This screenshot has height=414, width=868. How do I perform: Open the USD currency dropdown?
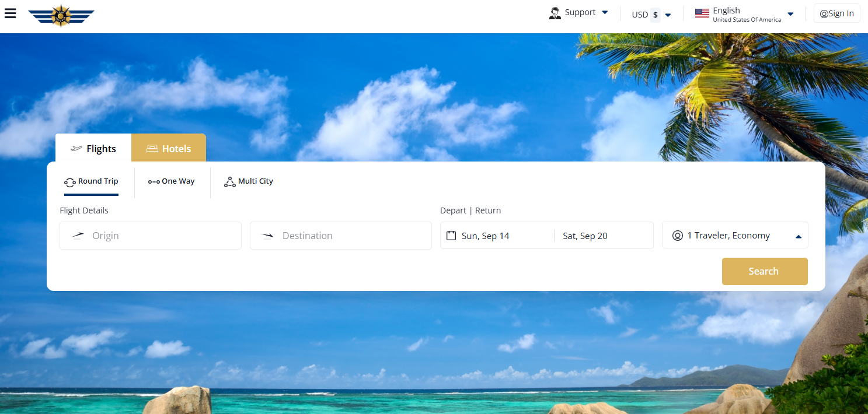pyautogui.click(x=668, y=15)
